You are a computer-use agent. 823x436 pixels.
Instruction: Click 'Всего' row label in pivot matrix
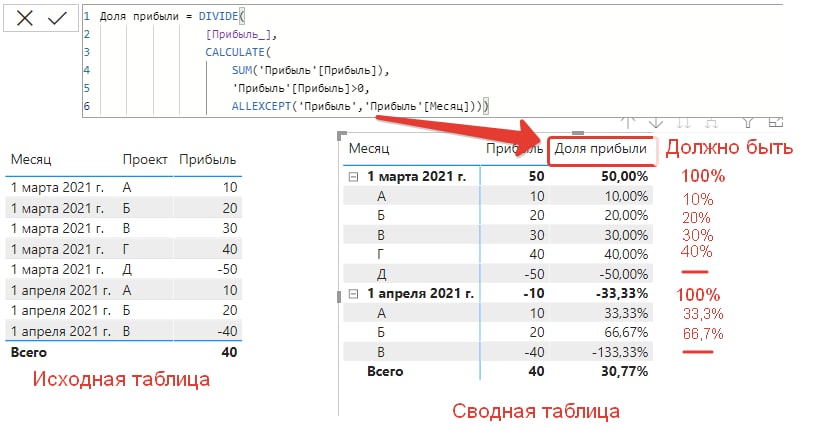tap(385, 371)
